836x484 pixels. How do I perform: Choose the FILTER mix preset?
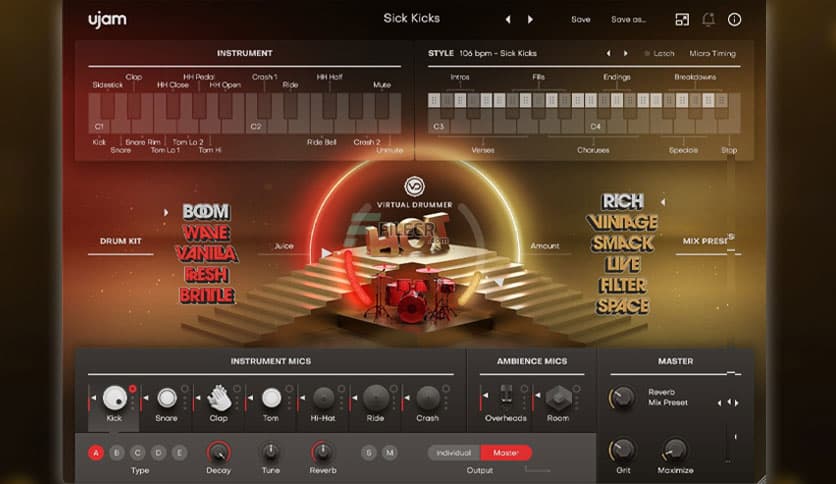click(622, 285)
